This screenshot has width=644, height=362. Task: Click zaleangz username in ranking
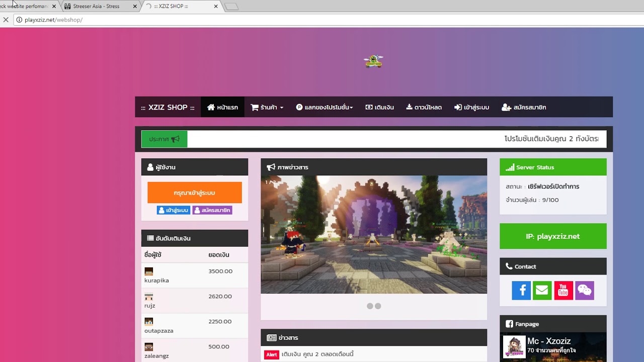156,356
